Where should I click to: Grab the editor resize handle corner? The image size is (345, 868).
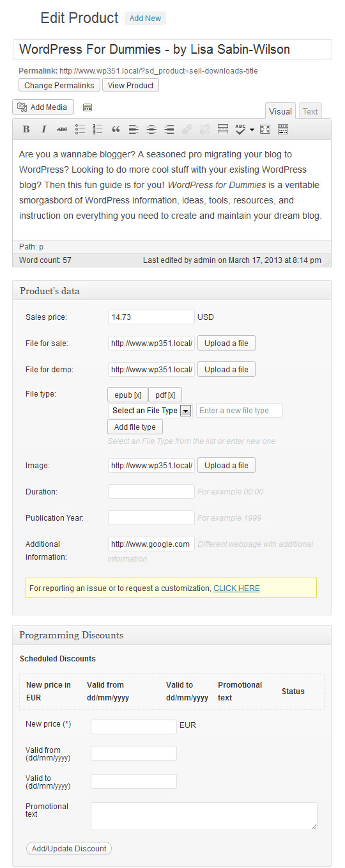point(326,262)
